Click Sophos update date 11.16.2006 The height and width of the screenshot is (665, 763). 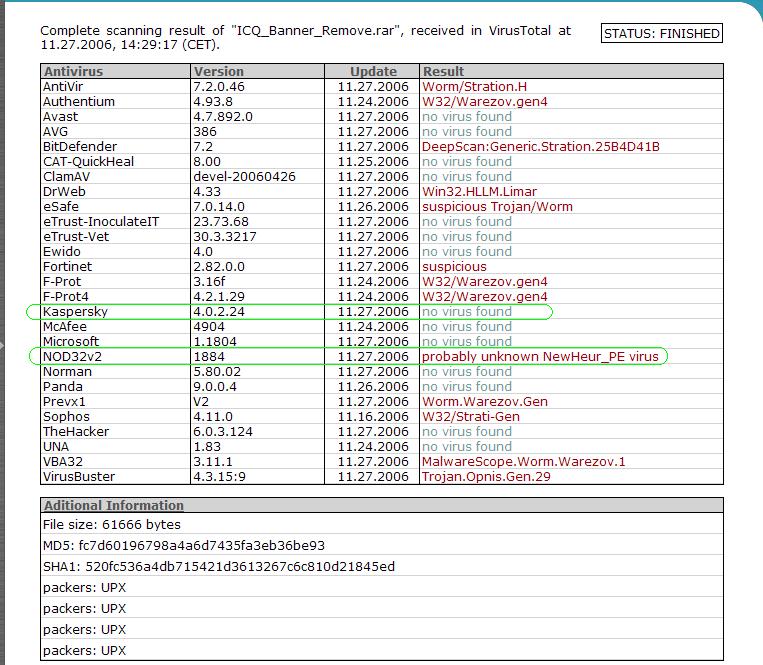pyautogui.click(x=373, y=417)
